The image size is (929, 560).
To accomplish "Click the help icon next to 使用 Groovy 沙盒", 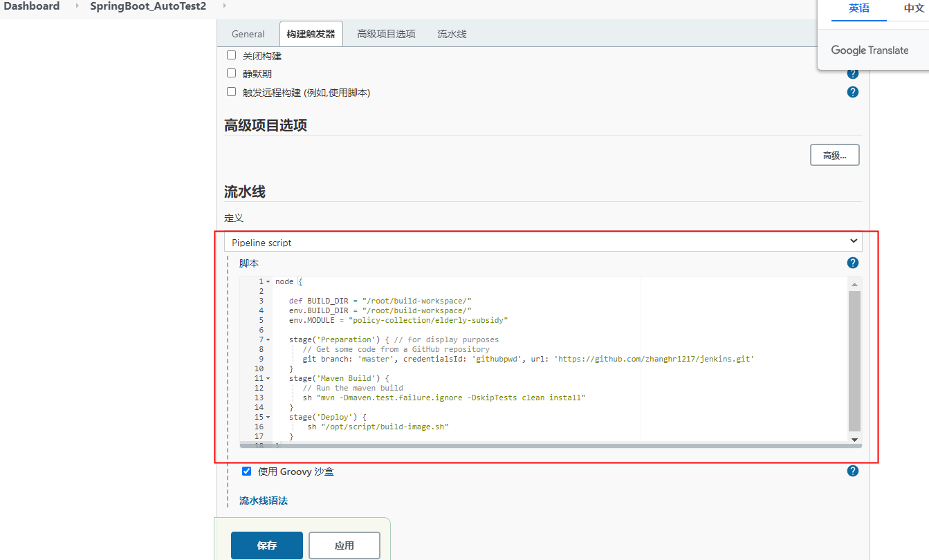I will [x=852, y=471].
